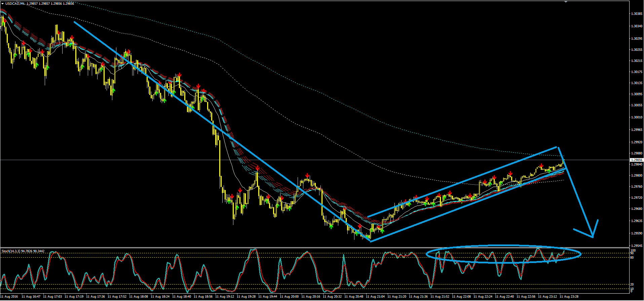Click the 1.30175 price axis label
This screenshot has width=644, height=301.
(x=637, y=72)
